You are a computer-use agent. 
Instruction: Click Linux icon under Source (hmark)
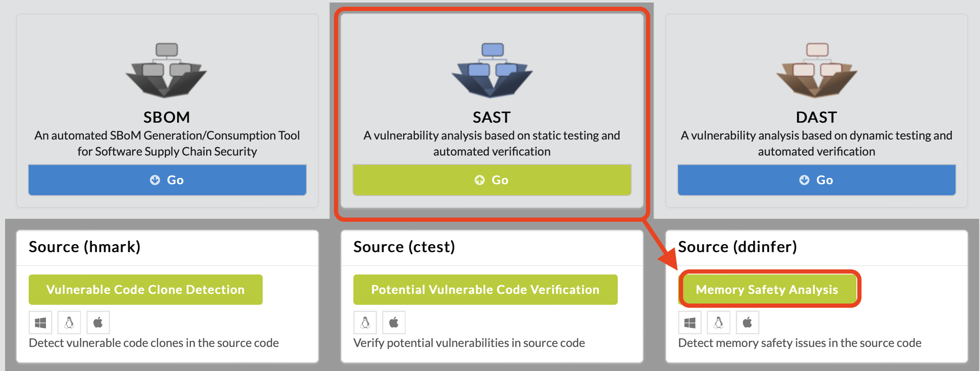[69, 323]
